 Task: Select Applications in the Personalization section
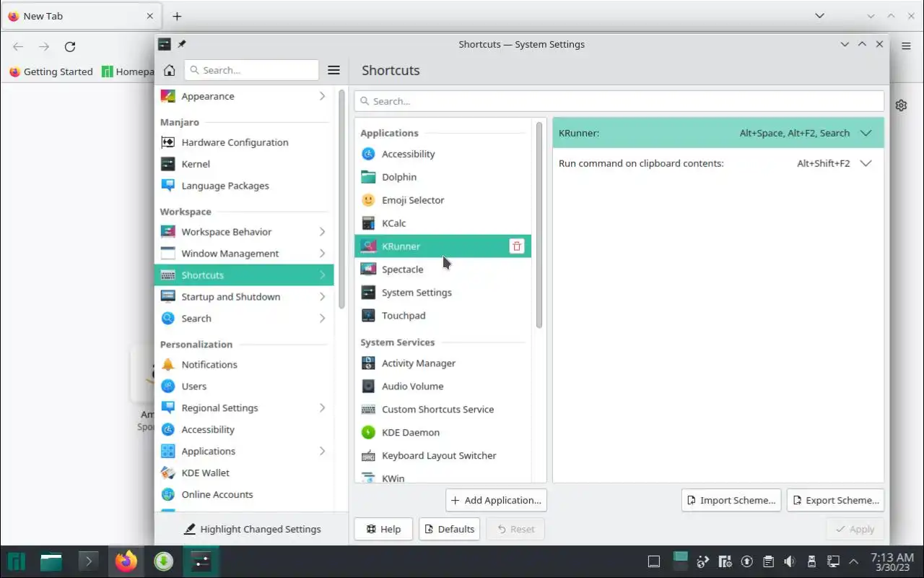pos(244,452)
